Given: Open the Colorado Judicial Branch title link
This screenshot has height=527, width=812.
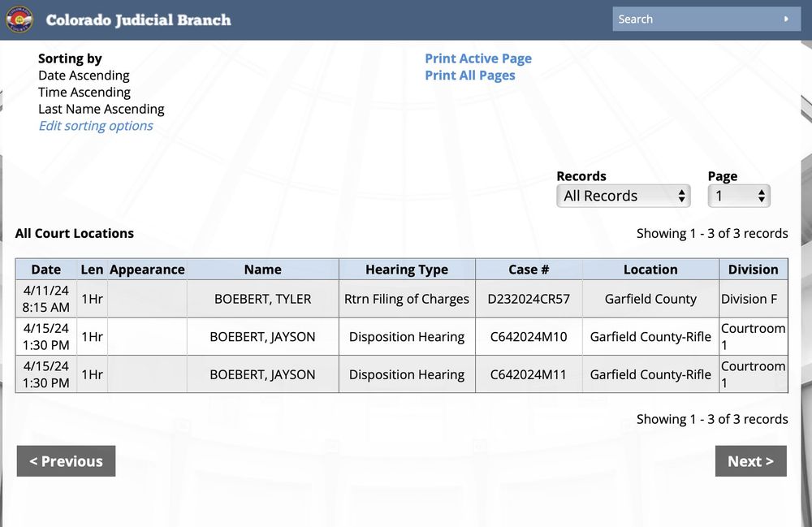Looking at the screenshot, I should coord(138,19).
